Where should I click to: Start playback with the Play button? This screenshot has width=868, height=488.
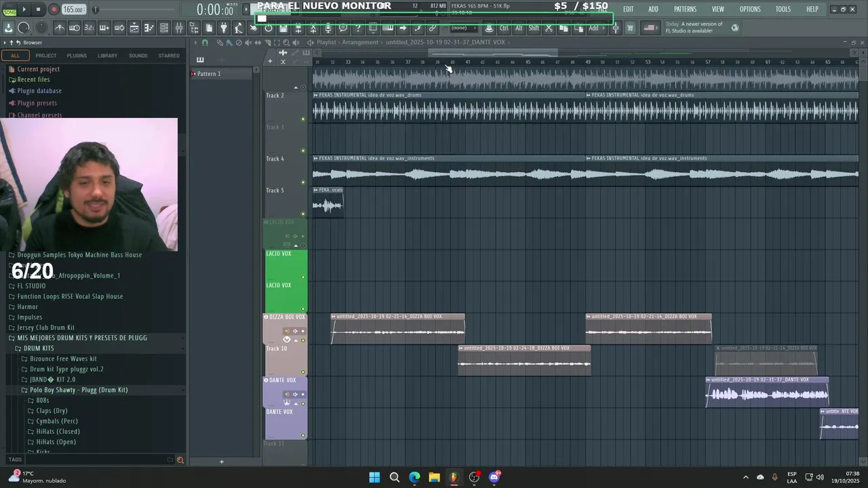coord(24,9)
